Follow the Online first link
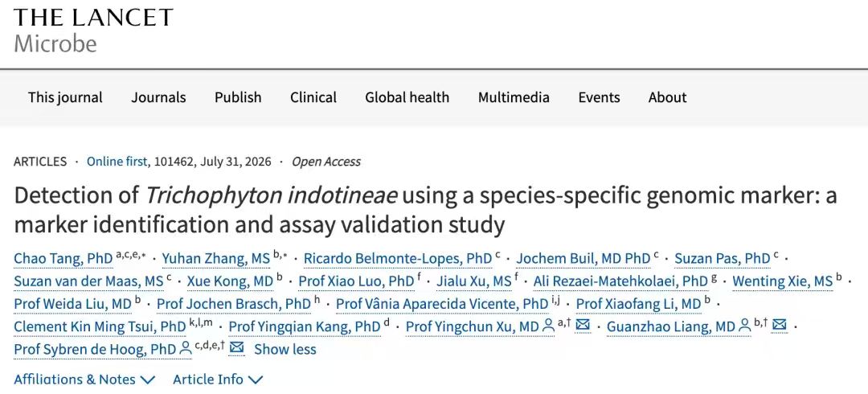The image size is (868, 394). coord(117,162)
